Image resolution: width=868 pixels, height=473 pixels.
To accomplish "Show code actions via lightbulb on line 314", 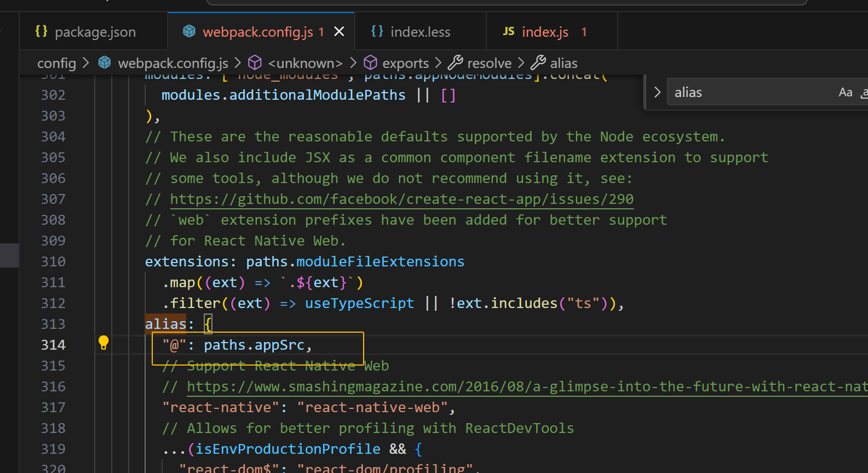I will [104, 343].
